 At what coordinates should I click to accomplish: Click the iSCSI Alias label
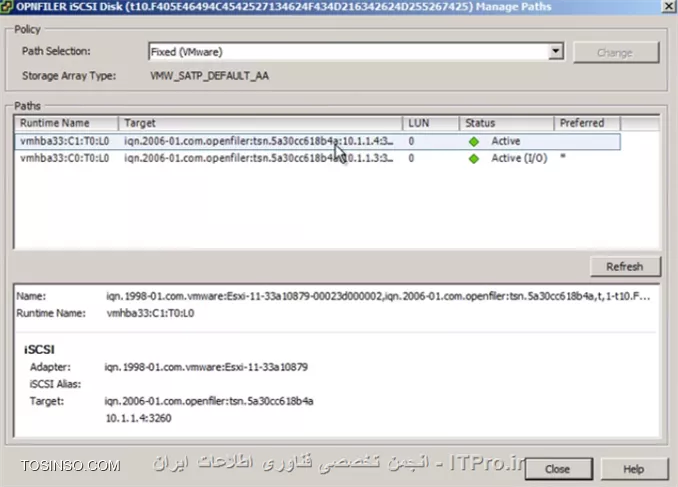click(x=55, y=384)
